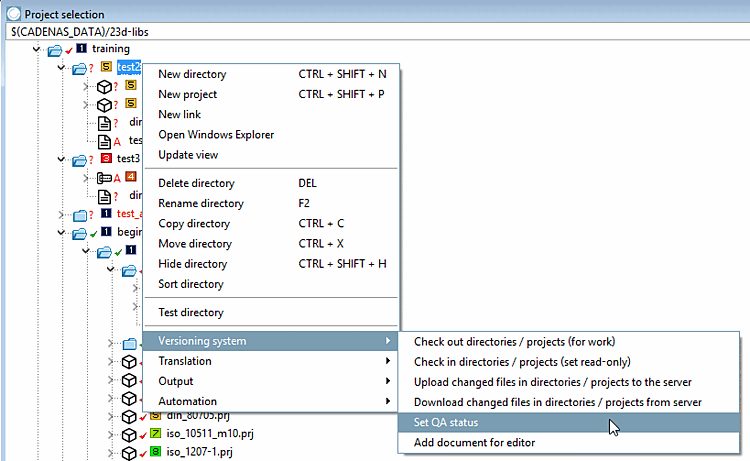Viewport: 750px width, 461px height.
Task: Select 'Set QA status' submenu entry
Action: [569, 422]
